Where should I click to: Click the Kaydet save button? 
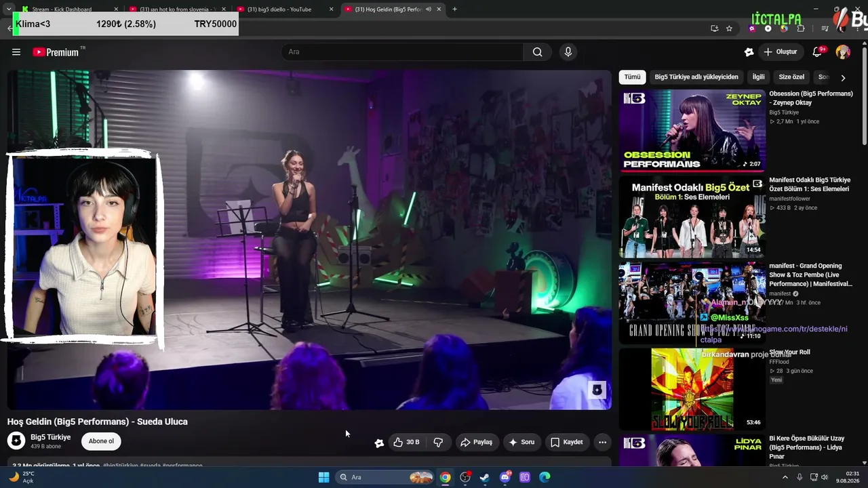click(567, 443)
